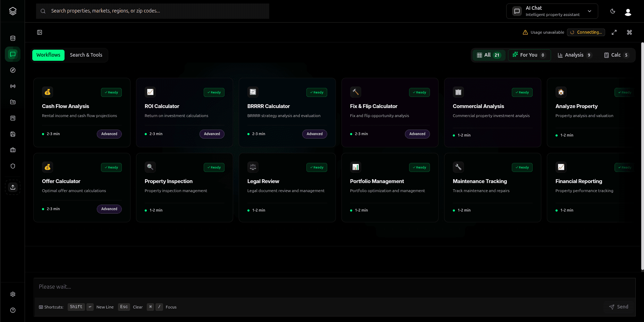Viewport: 644px width, 322px height.
Task: Open the Offer Calculator workflow title
Action: click(x=61, y=181)
